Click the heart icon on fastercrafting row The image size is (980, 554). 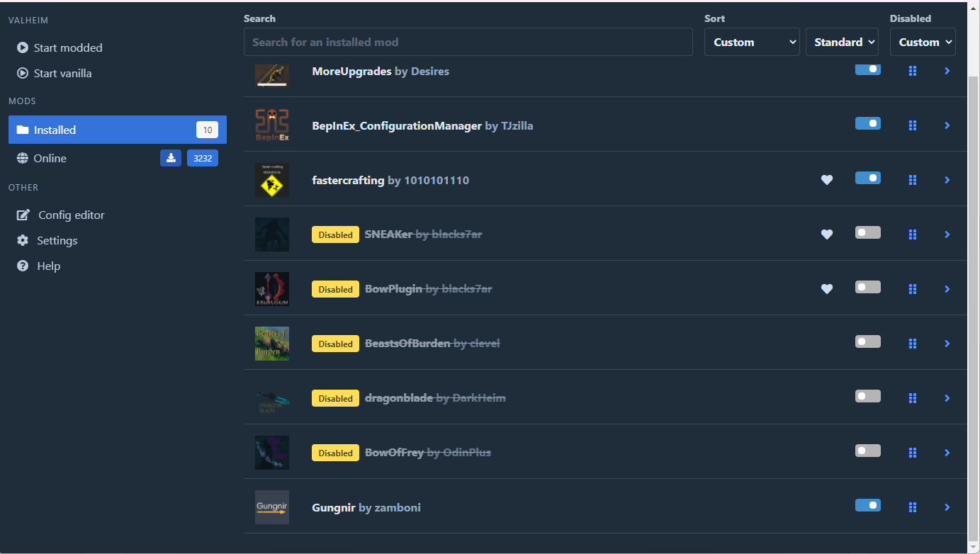pos(826,180)
